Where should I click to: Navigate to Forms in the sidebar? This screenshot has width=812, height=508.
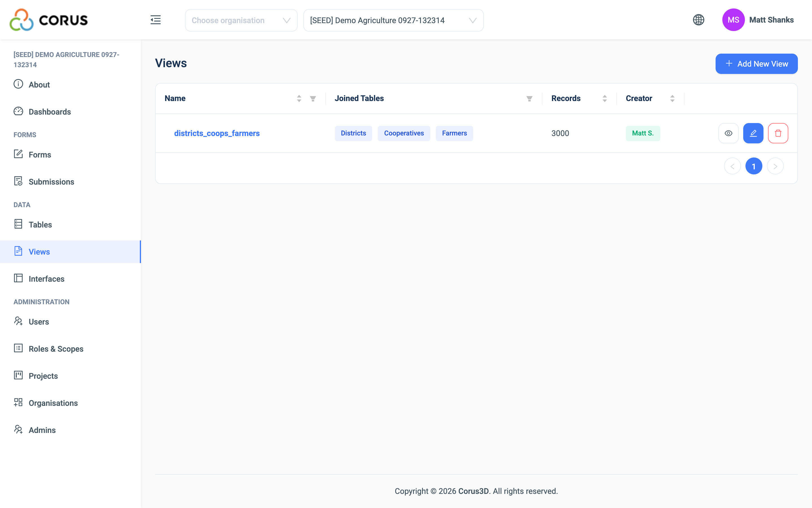click(x=70, y=155)
